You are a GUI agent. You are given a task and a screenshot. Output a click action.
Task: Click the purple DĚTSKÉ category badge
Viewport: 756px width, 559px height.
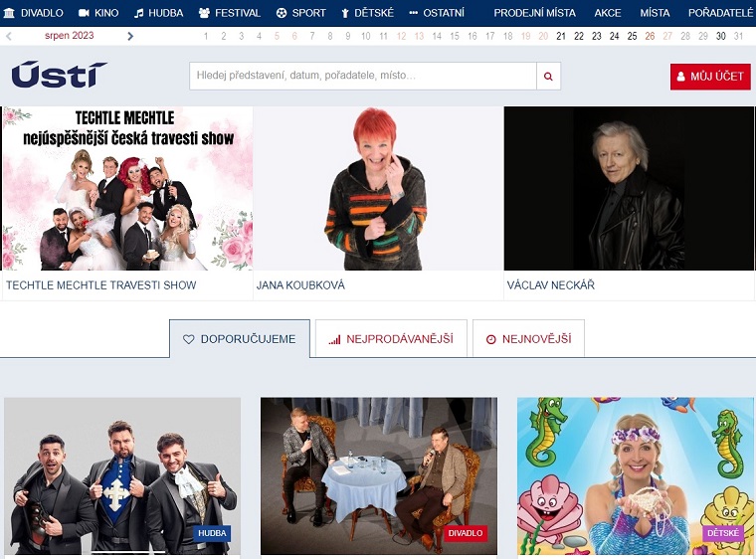723,533
